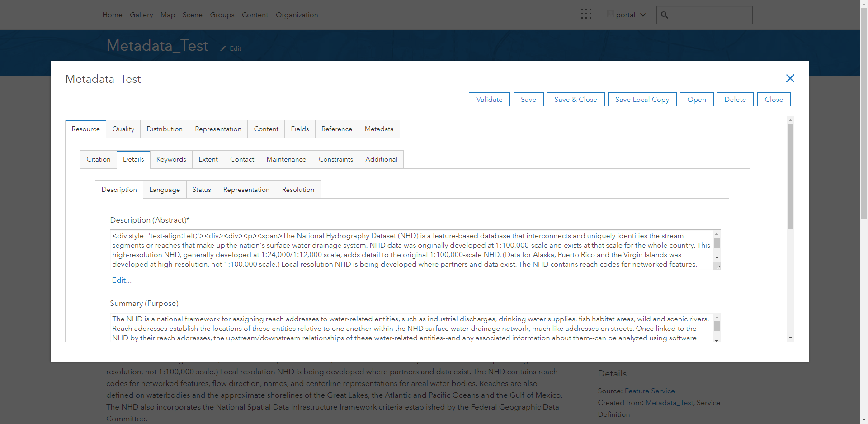
Task: Select the Citation sub-tab
Action: [x=99, y=159]
